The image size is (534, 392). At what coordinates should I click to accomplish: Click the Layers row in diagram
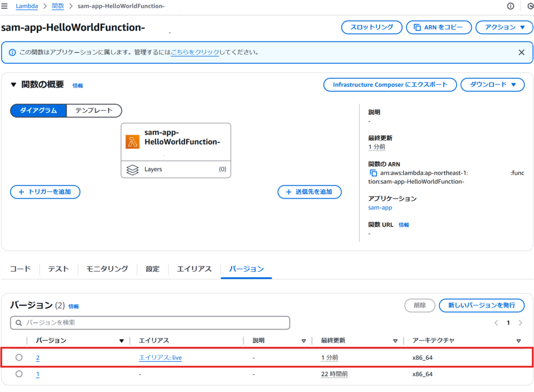pos(176,169)
